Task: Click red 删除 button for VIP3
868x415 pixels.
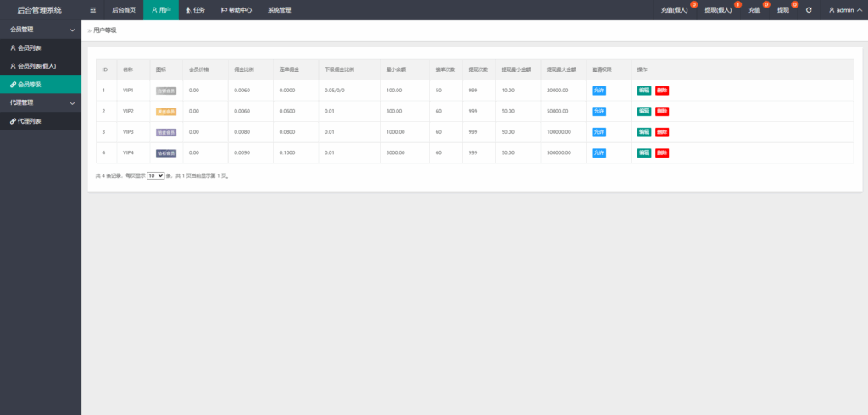Action: pyautogui.click(x=662, y=132)
